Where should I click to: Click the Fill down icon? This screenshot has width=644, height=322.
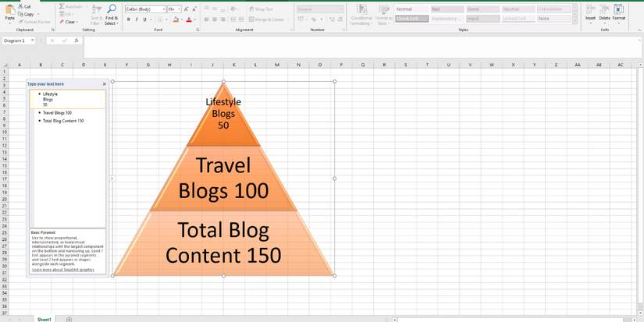coord(62,14)
